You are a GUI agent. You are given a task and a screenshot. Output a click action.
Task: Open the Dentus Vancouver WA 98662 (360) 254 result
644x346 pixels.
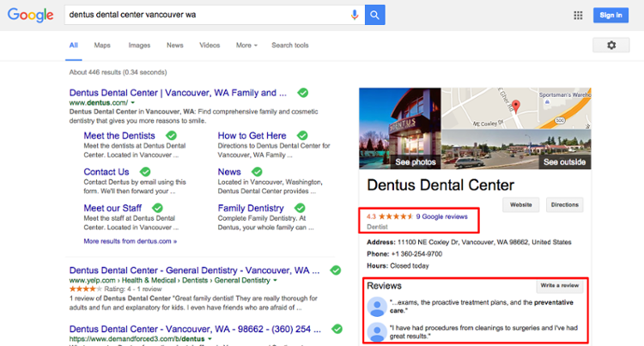(195, 329)
